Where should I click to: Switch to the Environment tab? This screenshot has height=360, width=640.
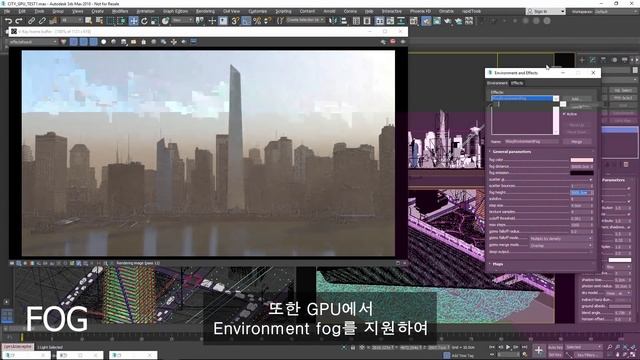click(x=497, y=83)
